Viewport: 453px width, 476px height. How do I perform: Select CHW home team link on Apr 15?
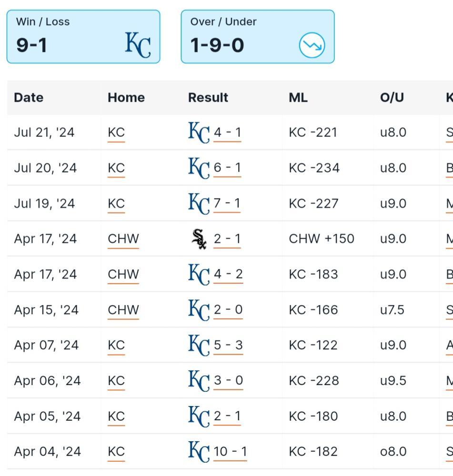tap(123, 310)
